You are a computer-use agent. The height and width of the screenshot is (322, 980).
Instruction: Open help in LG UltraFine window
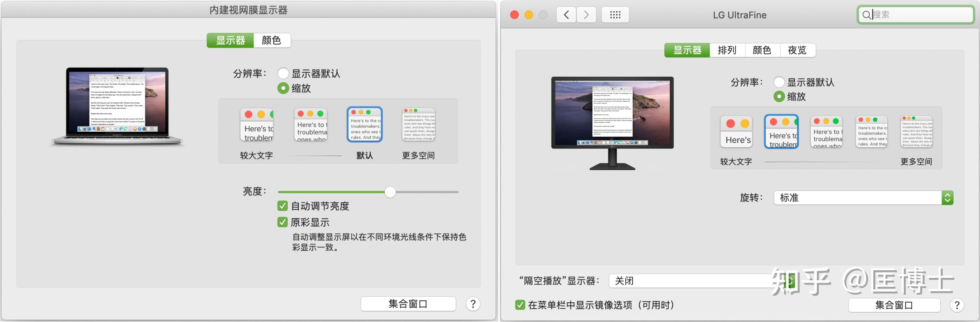point(957,306)
